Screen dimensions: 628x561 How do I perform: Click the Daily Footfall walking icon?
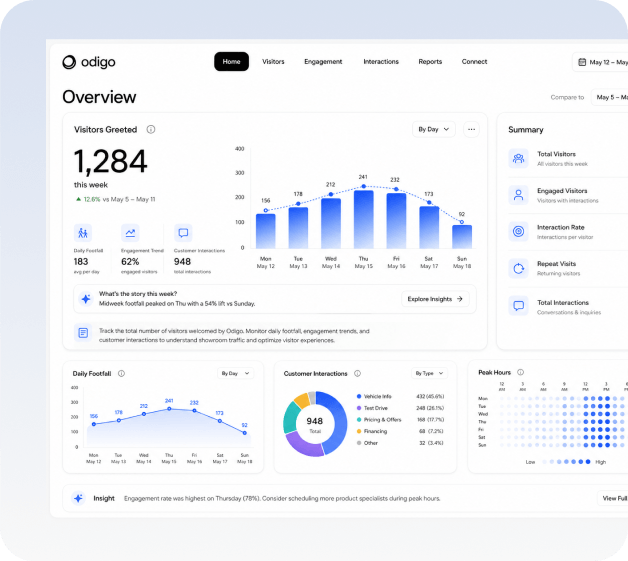83,233
